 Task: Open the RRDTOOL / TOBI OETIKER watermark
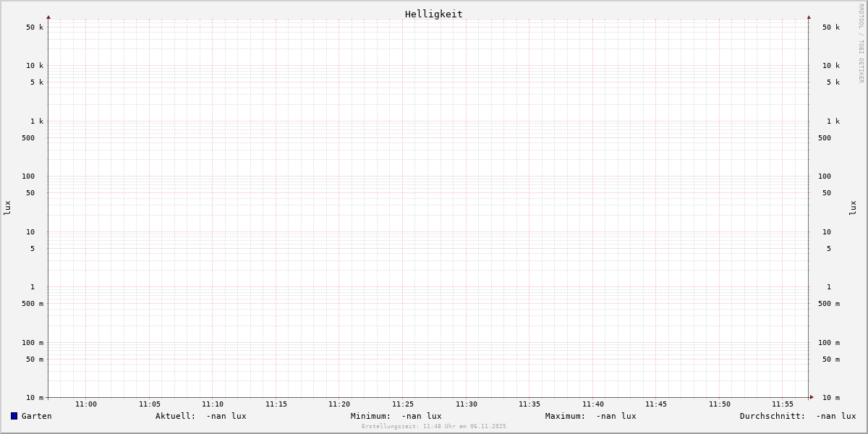861,43
